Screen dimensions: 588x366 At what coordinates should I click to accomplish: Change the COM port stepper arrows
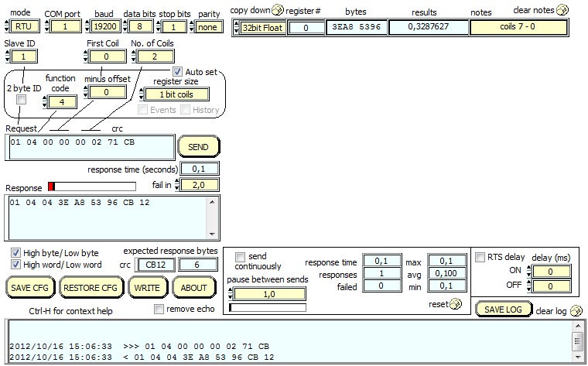tap(47, 26)
